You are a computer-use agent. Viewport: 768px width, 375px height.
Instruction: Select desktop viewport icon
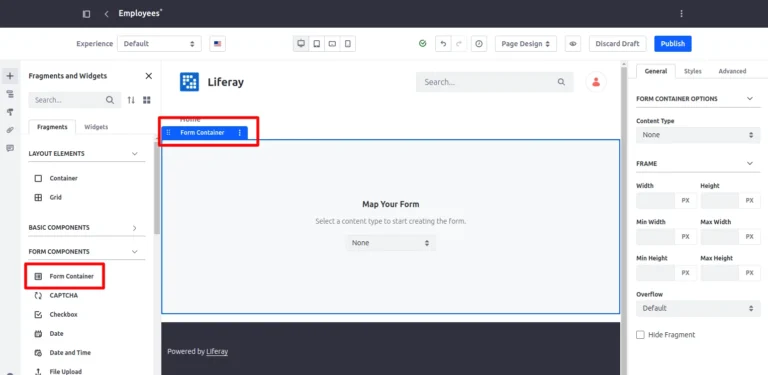(x=301, y=44)
